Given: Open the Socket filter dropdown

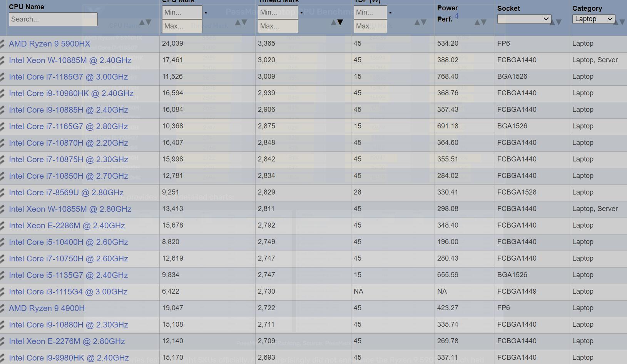Looking at the screenshot, I should pyautogui.click(x=524, y=19).
